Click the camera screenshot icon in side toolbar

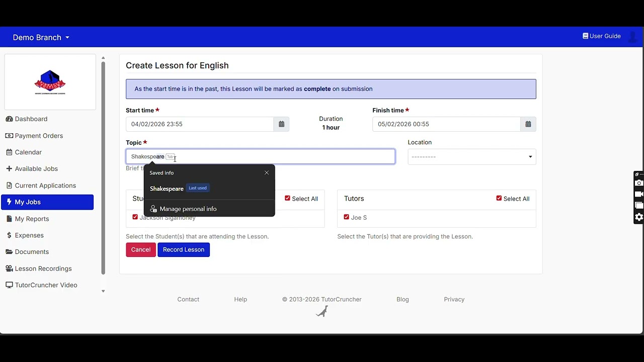pos(639,183)
